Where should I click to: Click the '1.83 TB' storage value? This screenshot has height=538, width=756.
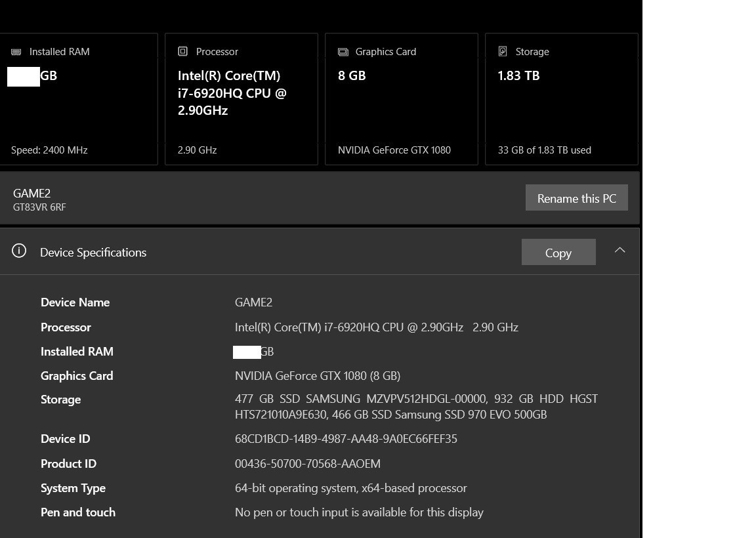(x=519, y=75)
